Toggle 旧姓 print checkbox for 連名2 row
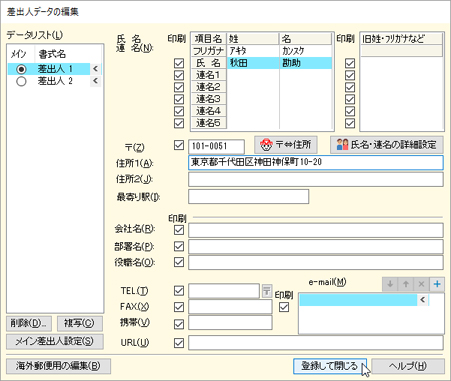This screenshot has height=381, width=451. pos(350,87)
